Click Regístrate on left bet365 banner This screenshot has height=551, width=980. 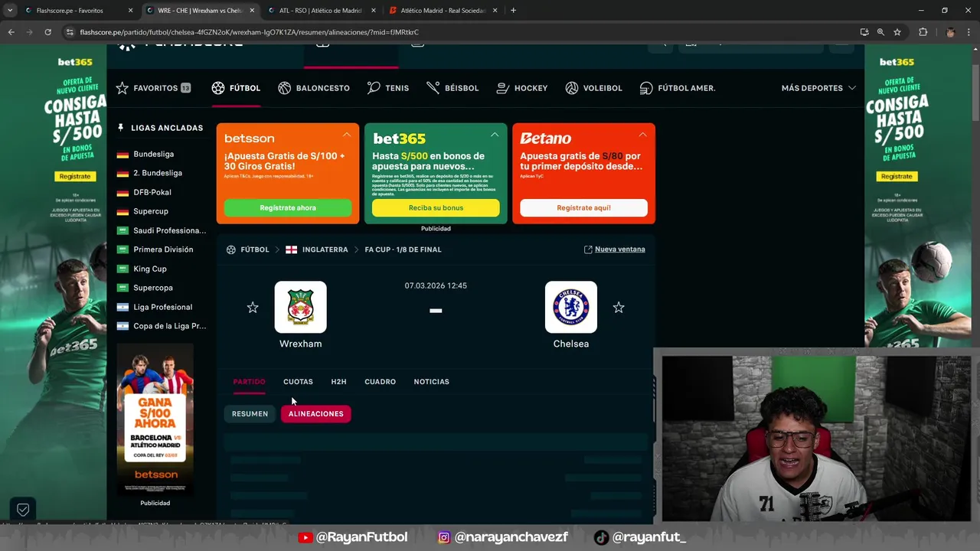tap(75, 176)
